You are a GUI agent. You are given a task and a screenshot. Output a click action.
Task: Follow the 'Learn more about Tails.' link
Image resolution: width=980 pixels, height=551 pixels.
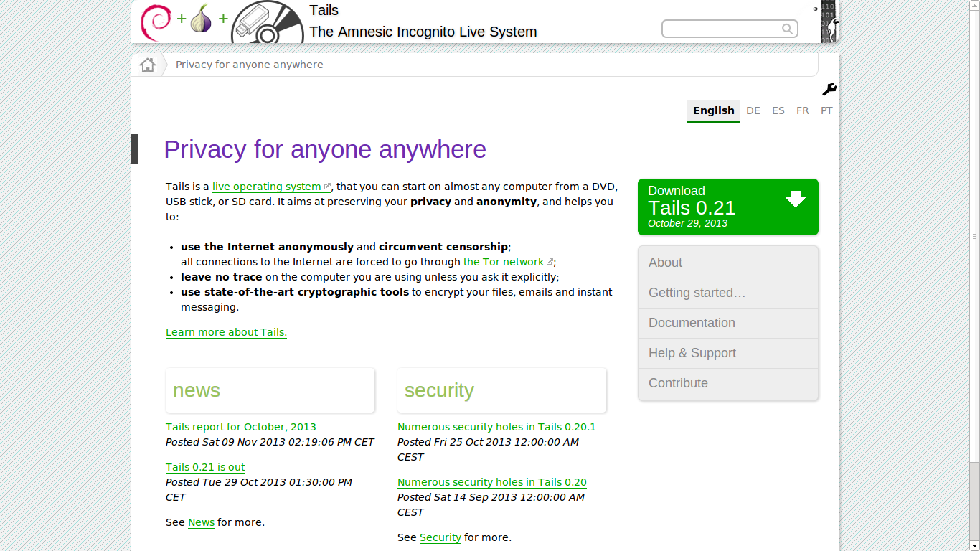[x=226, y=332]
